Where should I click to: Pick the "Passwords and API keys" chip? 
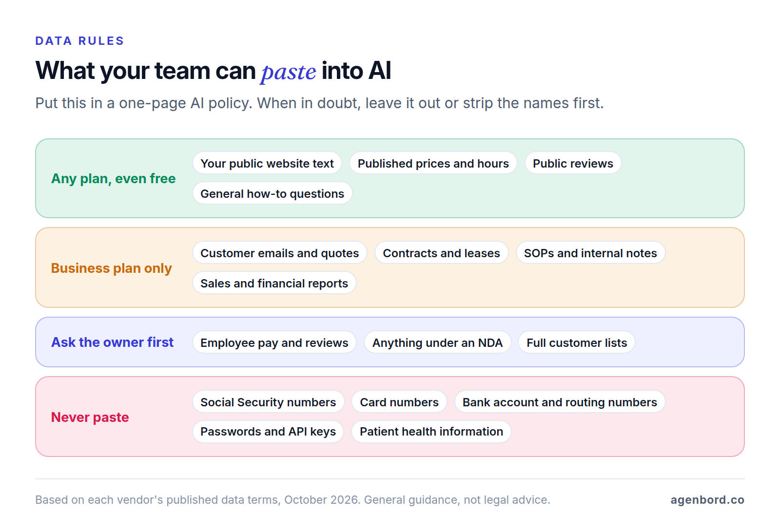click(x=268, y=431)
